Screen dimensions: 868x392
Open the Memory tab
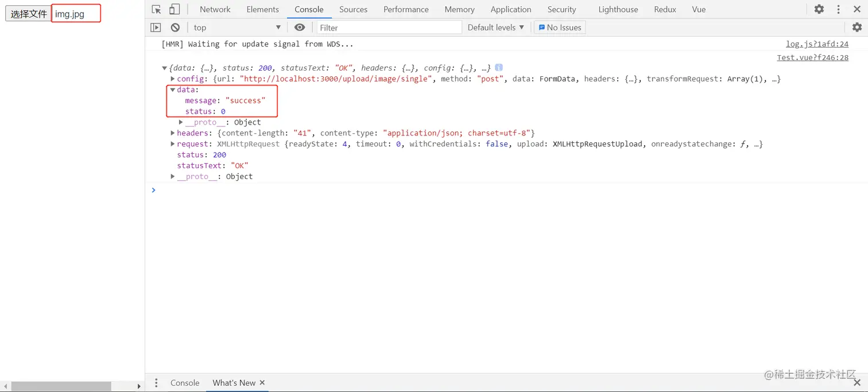click(x=459, y=9)
